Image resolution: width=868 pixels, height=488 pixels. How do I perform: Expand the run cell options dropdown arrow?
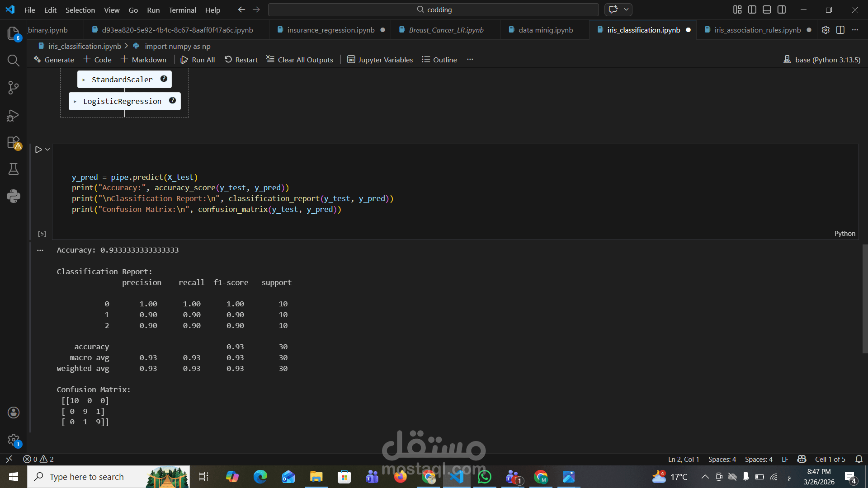tap(47, 150)
